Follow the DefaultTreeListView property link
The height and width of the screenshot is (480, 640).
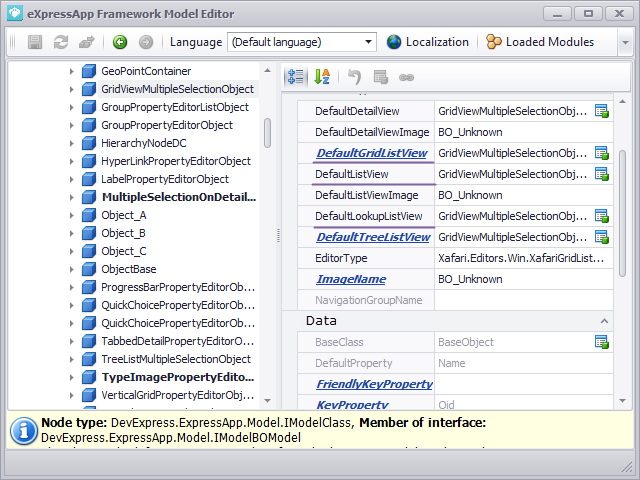pyautogui.click(x=373, y=237)
